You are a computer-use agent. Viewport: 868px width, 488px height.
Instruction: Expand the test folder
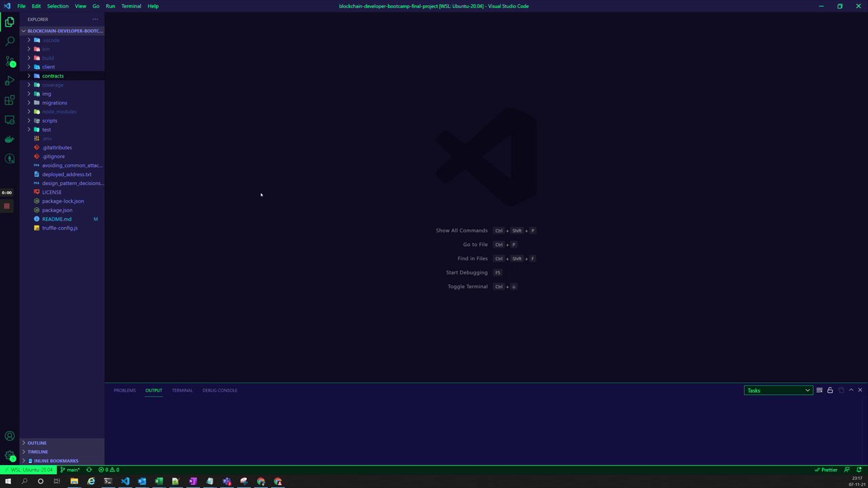[62, 129]
